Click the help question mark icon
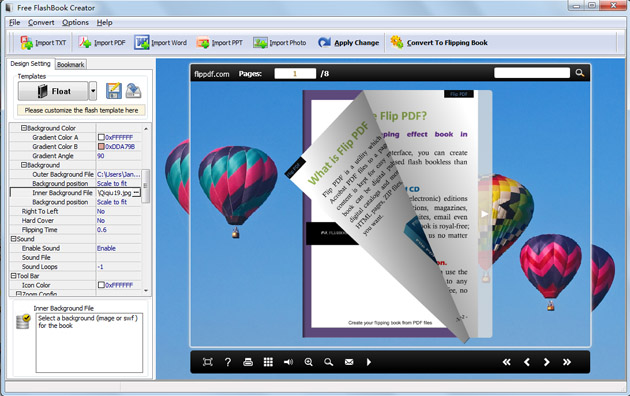630x396 pixels. (x=228, y=362)
